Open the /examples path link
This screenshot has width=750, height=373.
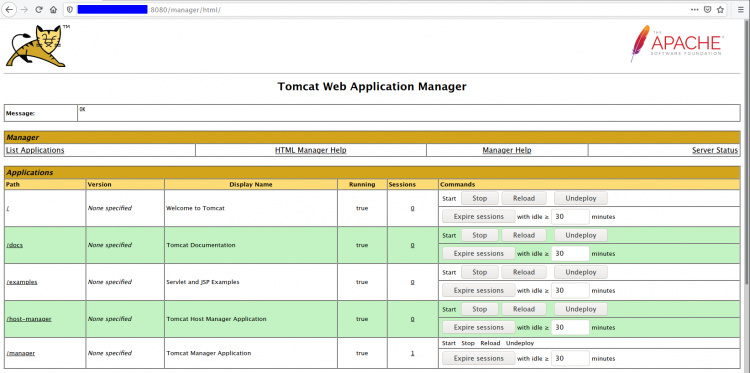[22, 282]
